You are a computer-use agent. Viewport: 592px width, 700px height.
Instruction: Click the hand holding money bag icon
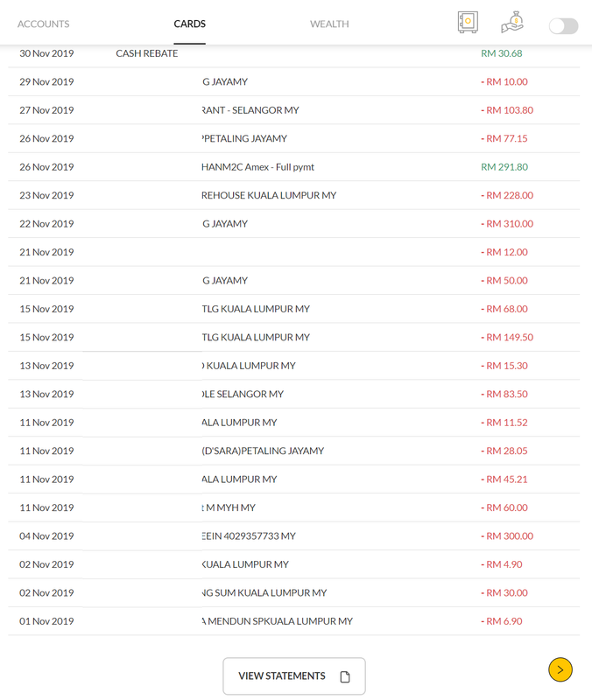pyautogui.click(x=512, y=23)
